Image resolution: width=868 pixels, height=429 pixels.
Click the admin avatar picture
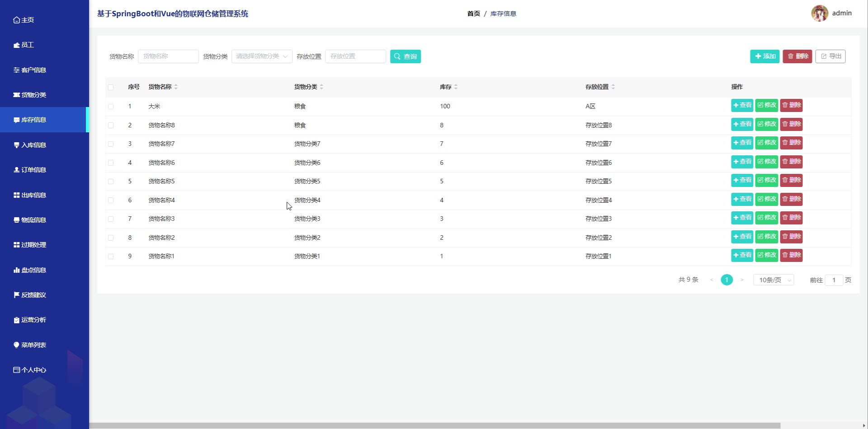819,14
